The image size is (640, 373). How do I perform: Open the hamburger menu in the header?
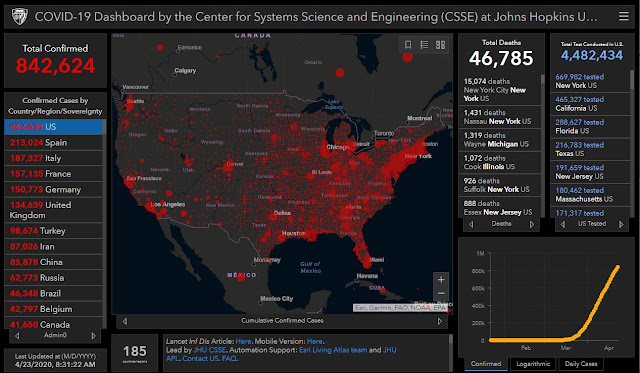click(623, 16)
